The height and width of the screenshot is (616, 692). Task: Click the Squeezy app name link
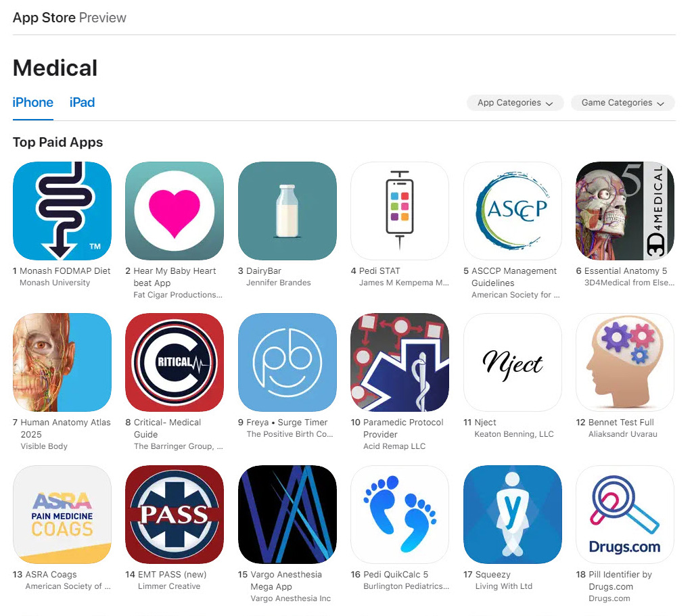492,575
